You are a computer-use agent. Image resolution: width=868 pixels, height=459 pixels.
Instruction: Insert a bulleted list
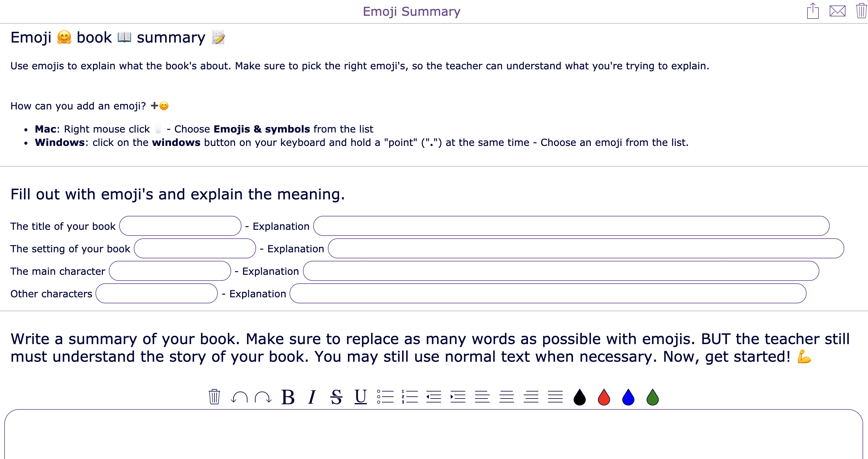click(386, 397)
